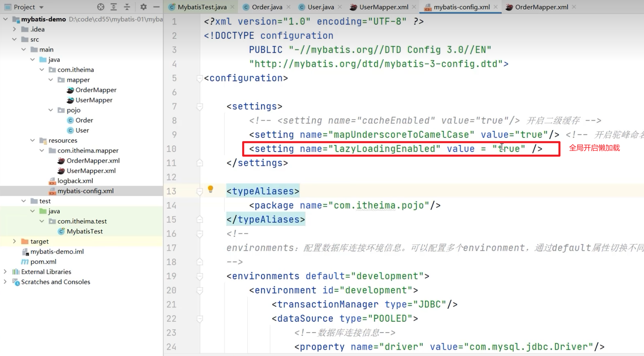
Task: Click the expand all icon in Project panel
Action: coord(114,7)
